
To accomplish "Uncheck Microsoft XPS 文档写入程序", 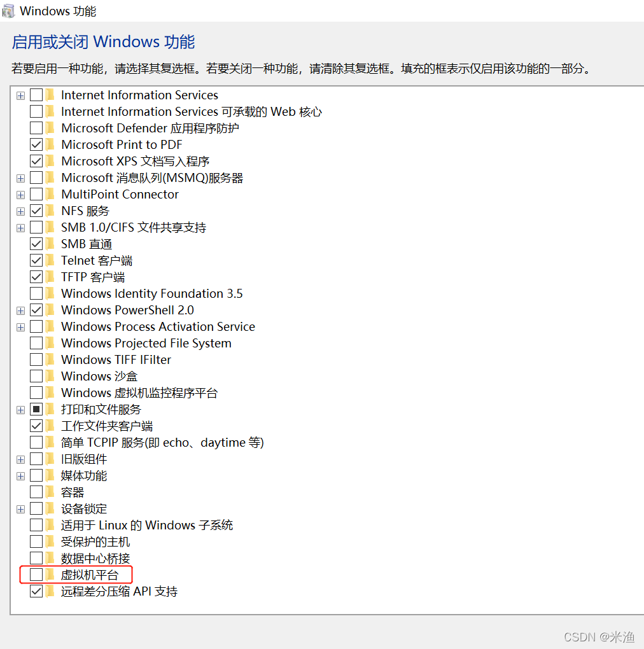I will [36, 161].
